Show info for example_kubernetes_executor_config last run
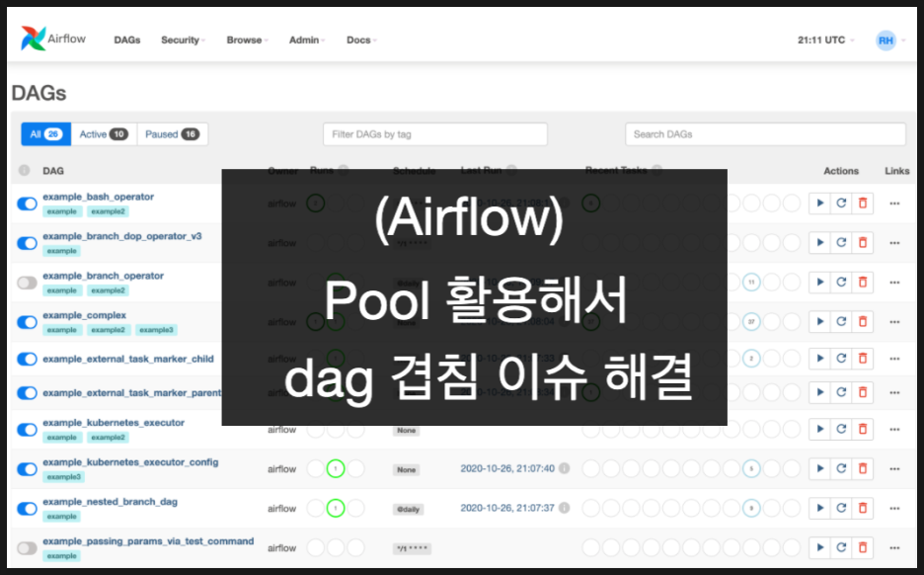Image resolution: width=924 pixels, height=575 pixels. [x=564, y=468]
